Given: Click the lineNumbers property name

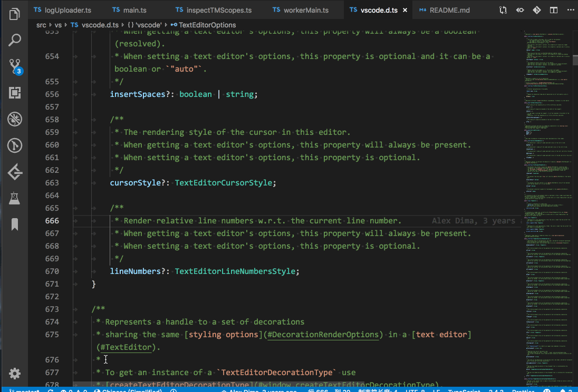Looking at the screenshot, I should (136, 271).
